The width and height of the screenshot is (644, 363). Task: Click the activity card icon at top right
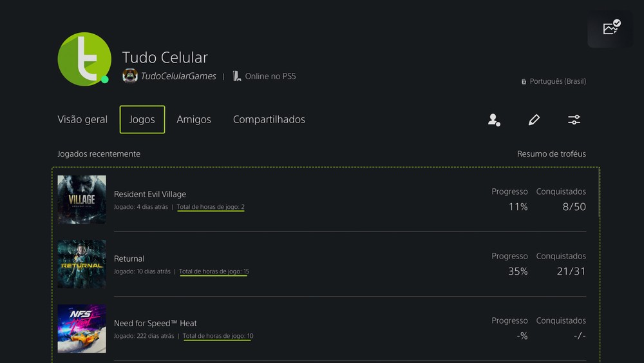[x=611, y=28]
